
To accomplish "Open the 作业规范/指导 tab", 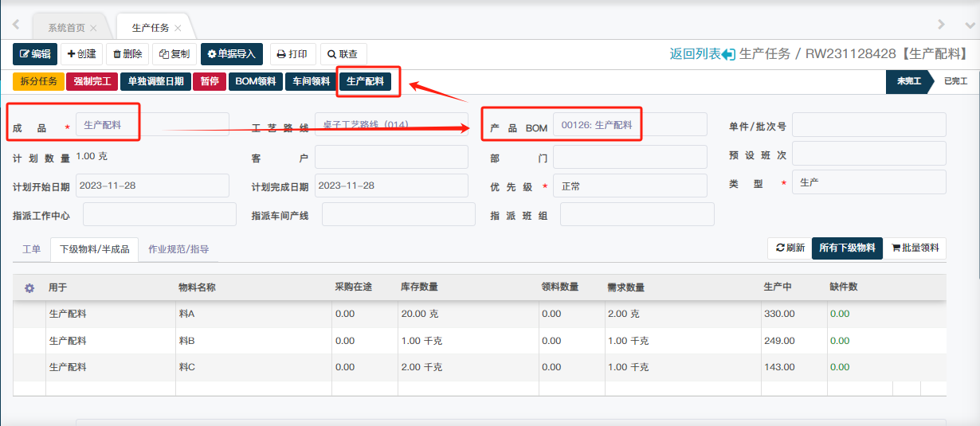I will point(178,249).
